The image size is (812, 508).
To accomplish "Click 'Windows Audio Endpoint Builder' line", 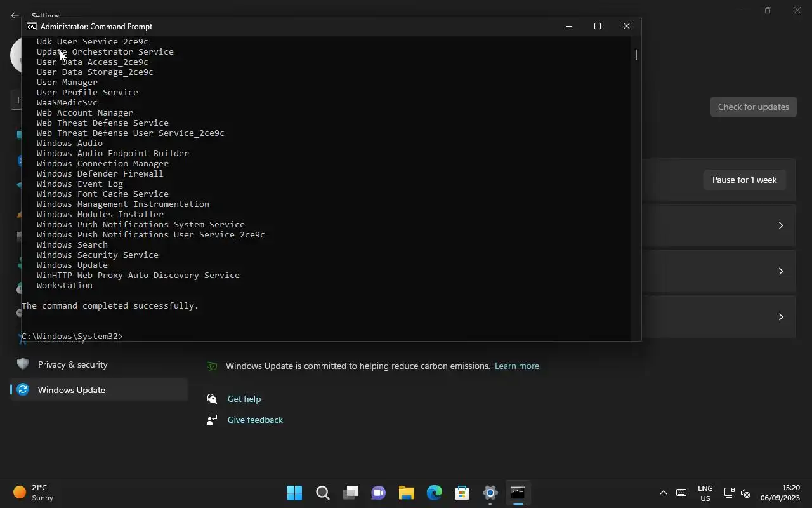I will [x=112, y=153].
